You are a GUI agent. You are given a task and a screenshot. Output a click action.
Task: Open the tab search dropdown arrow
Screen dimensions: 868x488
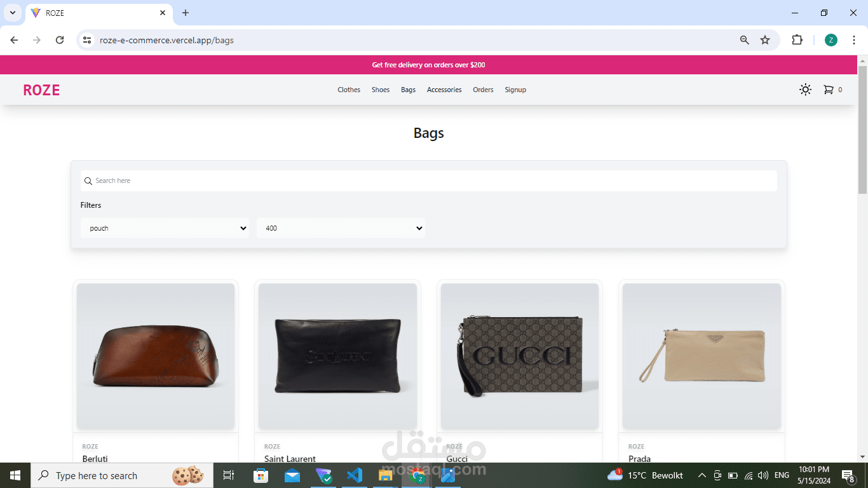click(x=12, y=13)
